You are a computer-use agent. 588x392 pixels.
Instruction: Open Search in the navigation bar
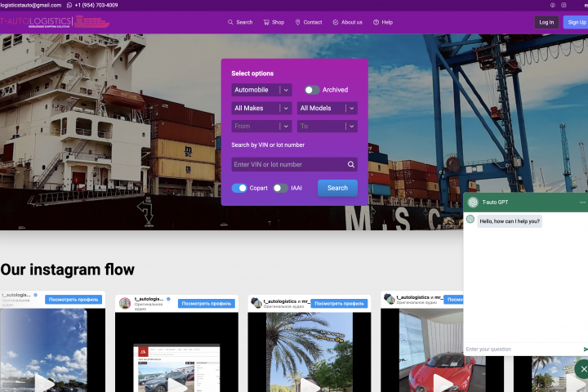coord(240,23)
